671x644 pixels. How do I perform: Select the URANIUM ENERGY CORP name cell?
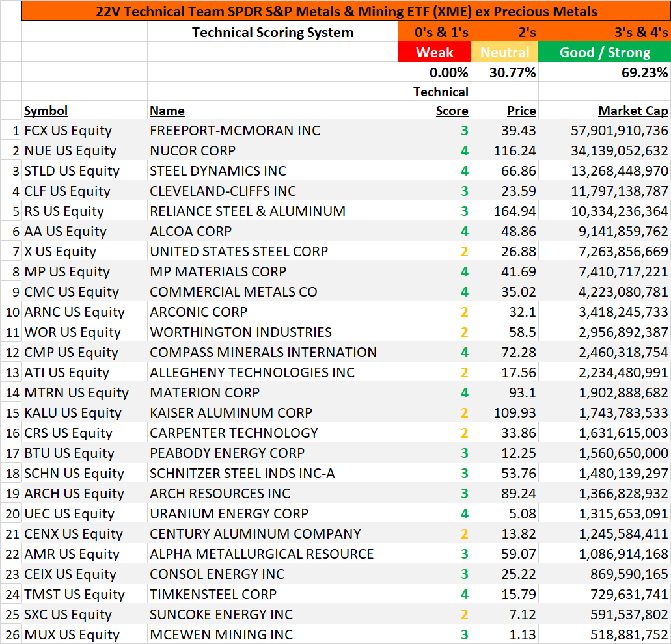click(x=273, y=514)
